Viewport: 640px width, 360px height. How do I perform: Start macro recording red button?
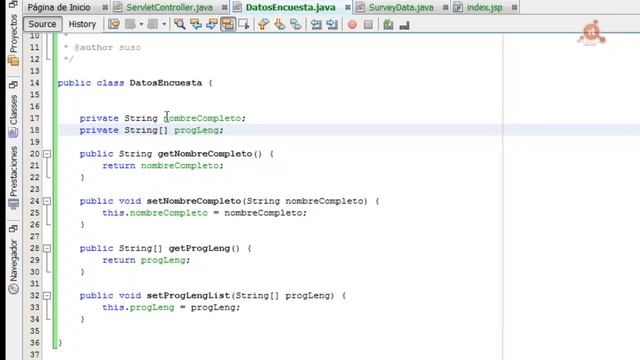pos(352,25)
